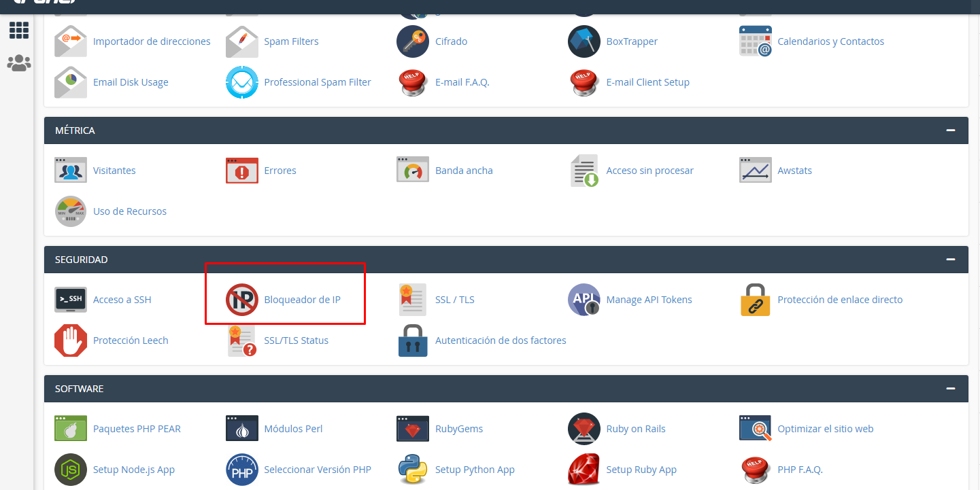Open the sidebar apps grid icon
The width and height of the screenshot is (980, 490).
click(x=18, y=30)
